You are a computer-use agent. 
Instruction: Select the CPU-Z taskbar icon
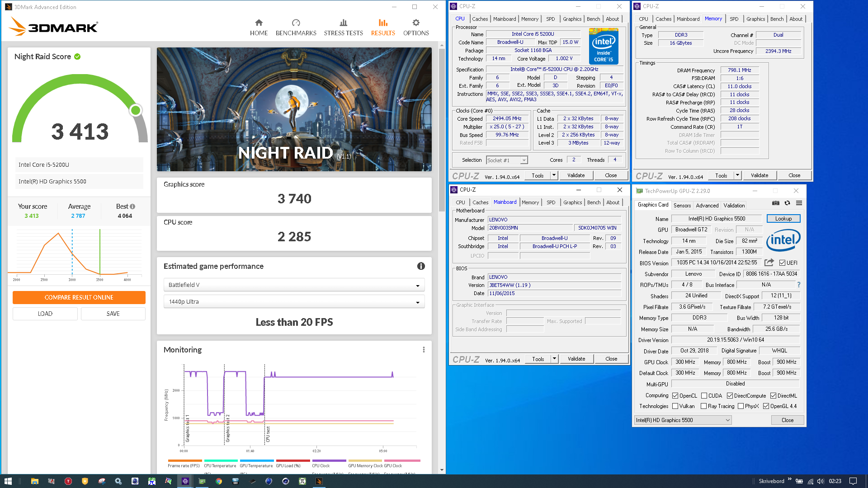pos(185,481)
